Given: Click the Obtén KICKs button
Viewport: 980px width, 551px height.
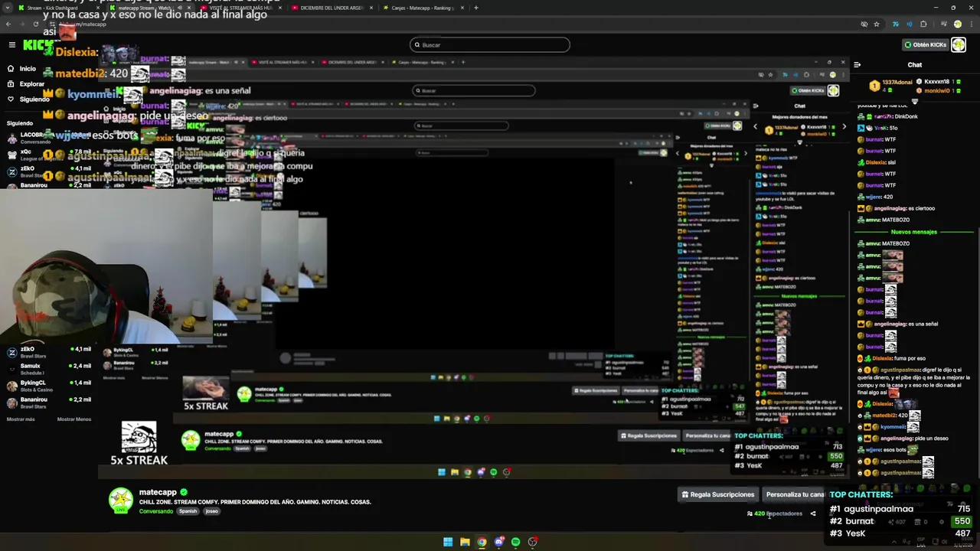Looking at the screenshot, I should [925, 44].
